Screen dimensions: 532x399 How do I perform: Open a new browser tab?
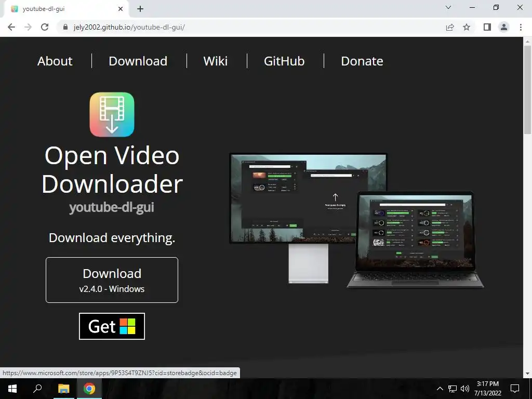pos(140,9)
